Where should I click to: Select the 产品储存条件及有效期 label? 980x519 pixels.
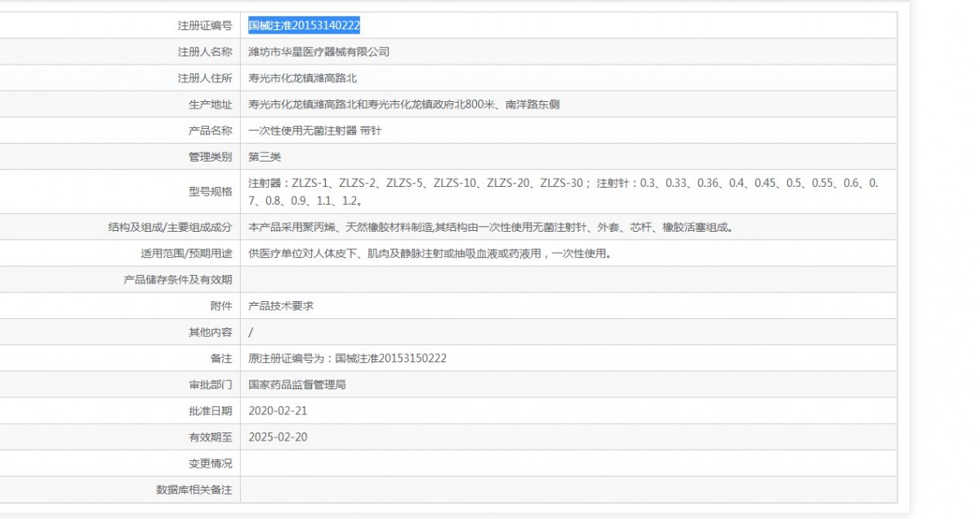point(178,280)
